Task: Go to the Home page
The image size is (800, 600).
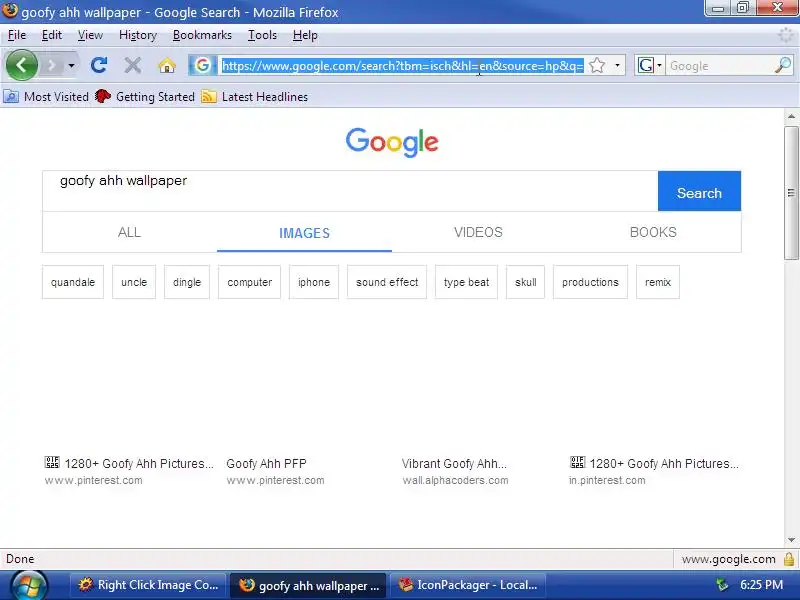Action: 167,66
